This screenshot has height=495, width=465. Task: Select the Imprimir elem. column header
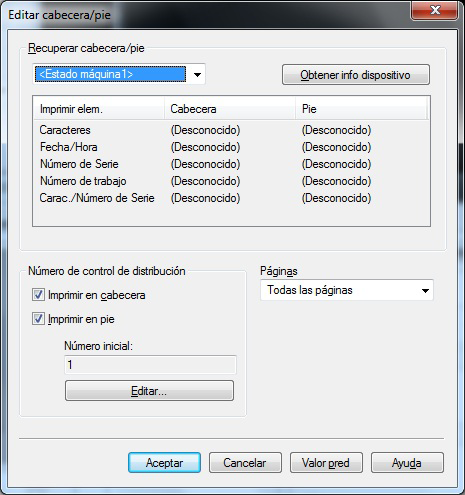99,109
